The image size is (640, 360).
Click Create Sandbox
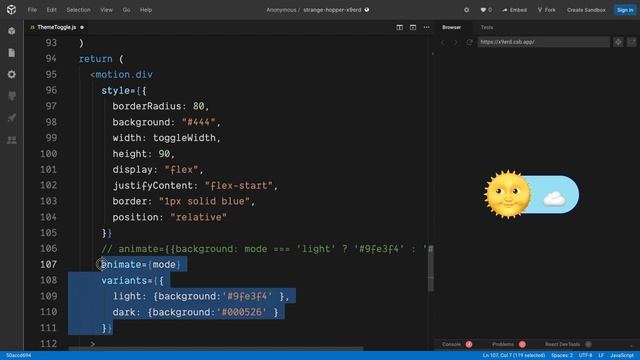point(586,10)
